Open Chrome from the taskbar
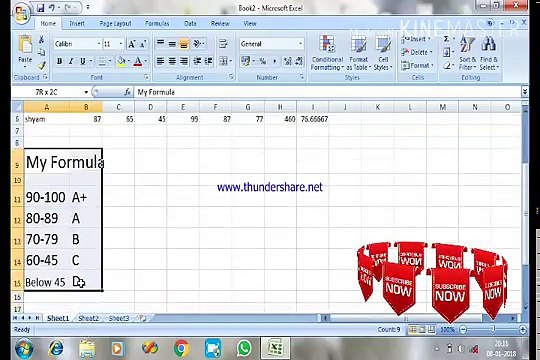This screenshot has width=540, height=360. 181,349
